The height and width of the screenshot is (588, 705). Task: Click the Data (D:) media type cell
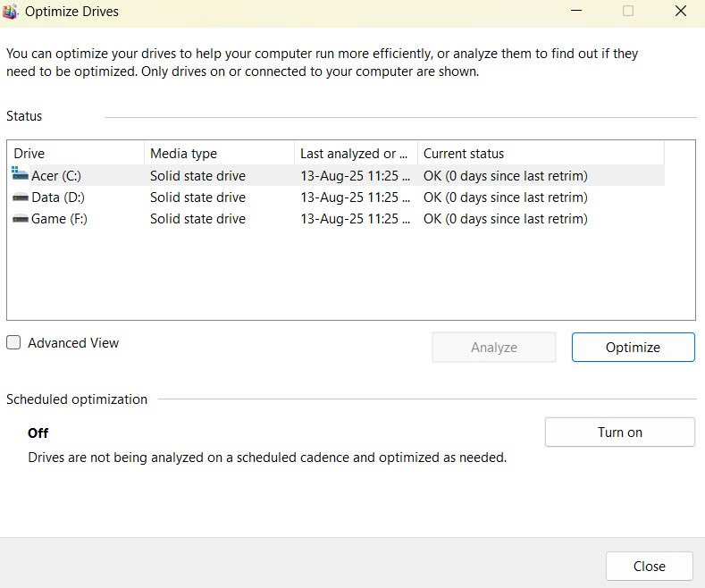coord(197,197)
